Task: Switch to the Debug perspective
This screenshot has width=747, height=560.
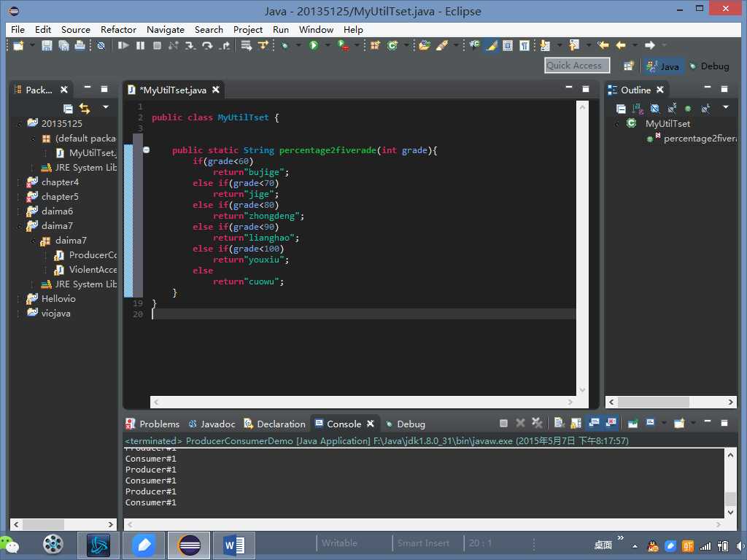Action: click(709, 66)
